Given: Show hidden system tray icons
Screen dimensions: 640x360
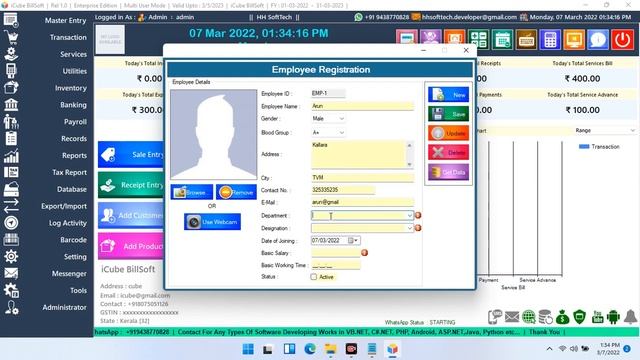Looking at the screenshot, I should (x=549, y=349).
